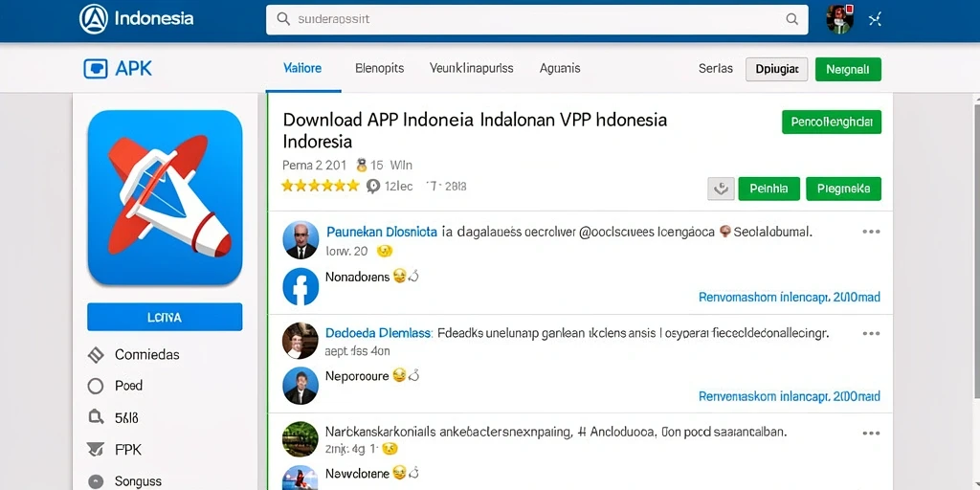Click the Renvomashom inlencapr. 2010mad link
The width and height of the screenshot is (980, 490).
(x=790, y=297)
